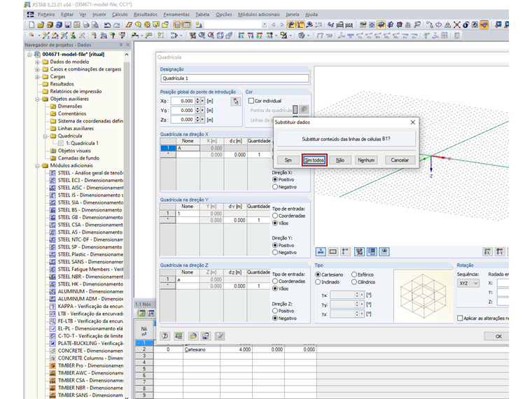Screen dimensions: 532x399
Task: Open the XYZ rotation sequence dropdown
Action: point(468,283)
